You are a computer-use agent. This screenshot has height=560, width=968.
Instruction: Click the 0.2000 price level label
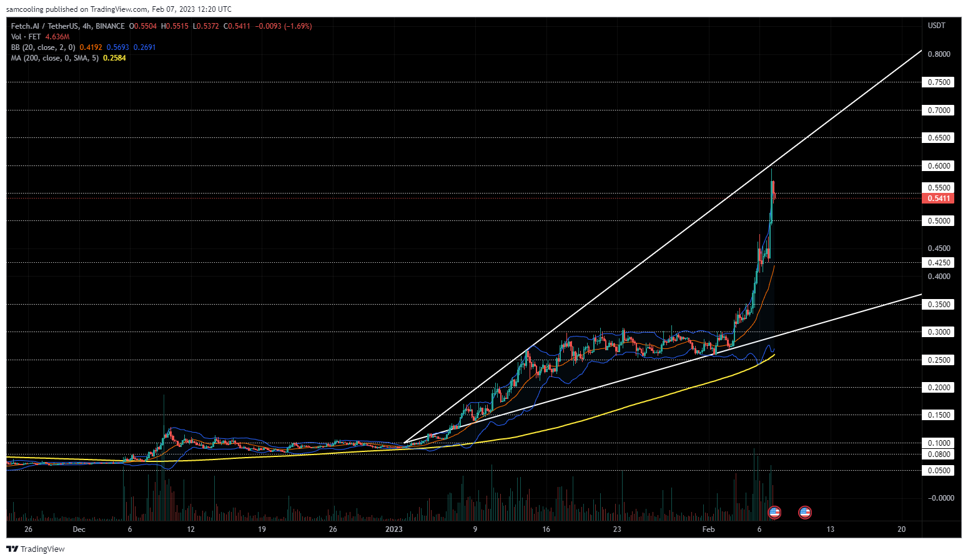[x=938, y=388]
